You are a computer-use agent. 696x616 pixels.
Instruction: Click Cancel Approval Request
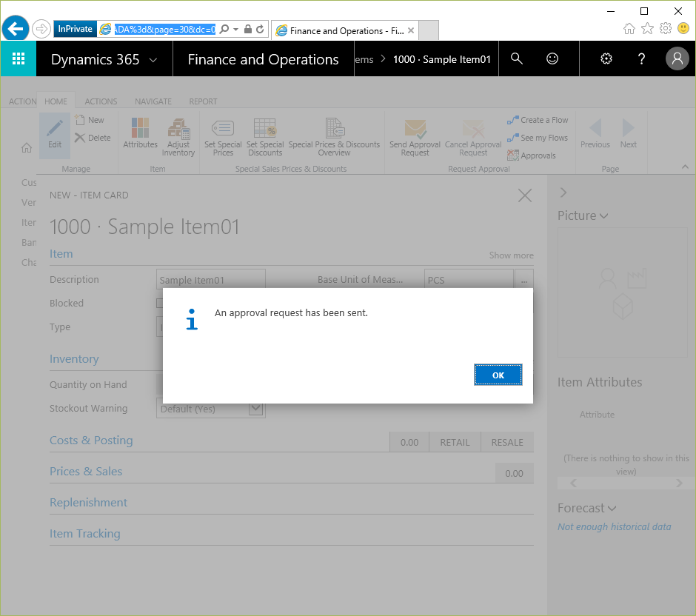tap(473, 137)
